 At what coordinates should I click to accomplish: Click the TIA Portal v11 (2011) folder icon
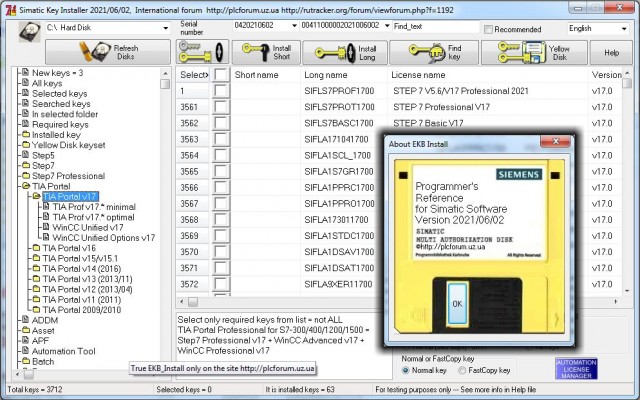coord(36,299)
